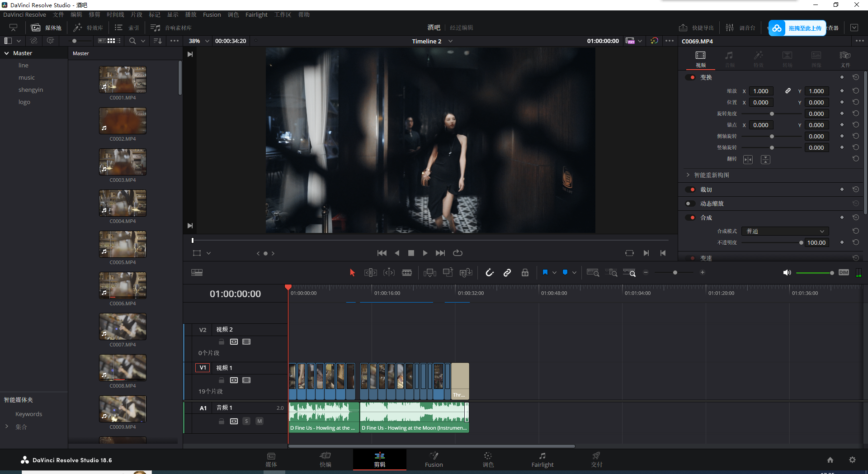Image resolution: width=868 pixels, height=474 pixels.
Task: Switch to the 快编 Cut page
Action: [325, 460]
